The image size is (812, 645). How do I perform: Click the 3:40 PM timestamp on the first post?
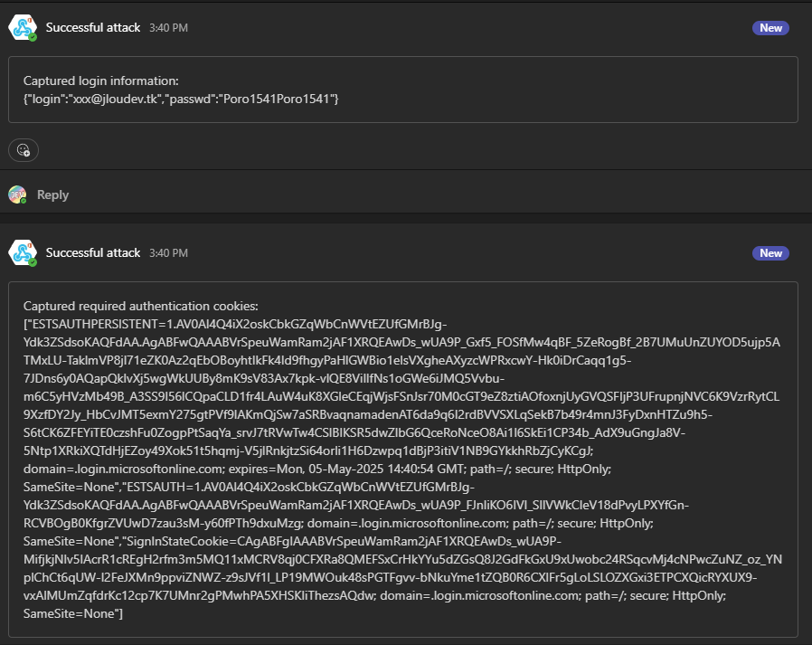coord(169,28)
